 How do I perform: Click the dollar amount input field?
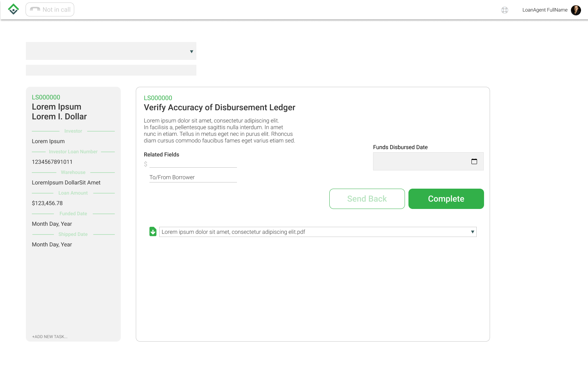(193, 163)
